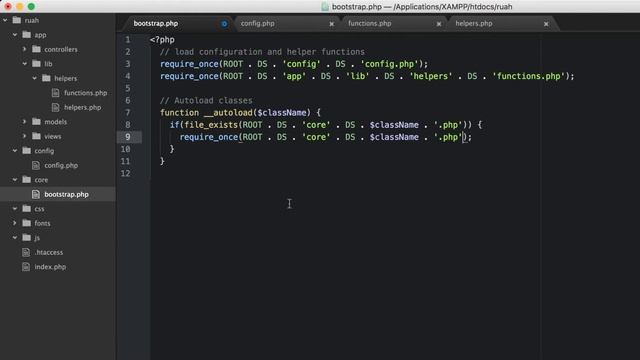Close the functions.php tab
The image size is (640, 360).
(x=439, y=24)
